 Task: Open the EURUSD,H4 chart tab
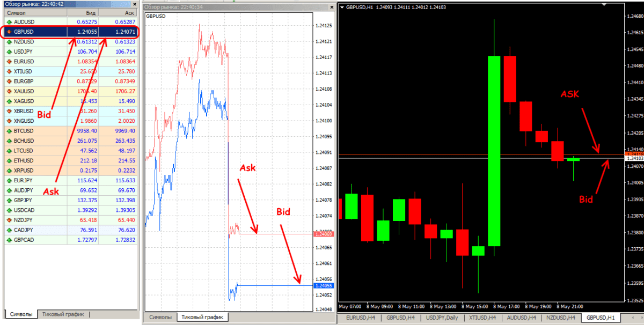pyautogui.click(x=360, y=318)
